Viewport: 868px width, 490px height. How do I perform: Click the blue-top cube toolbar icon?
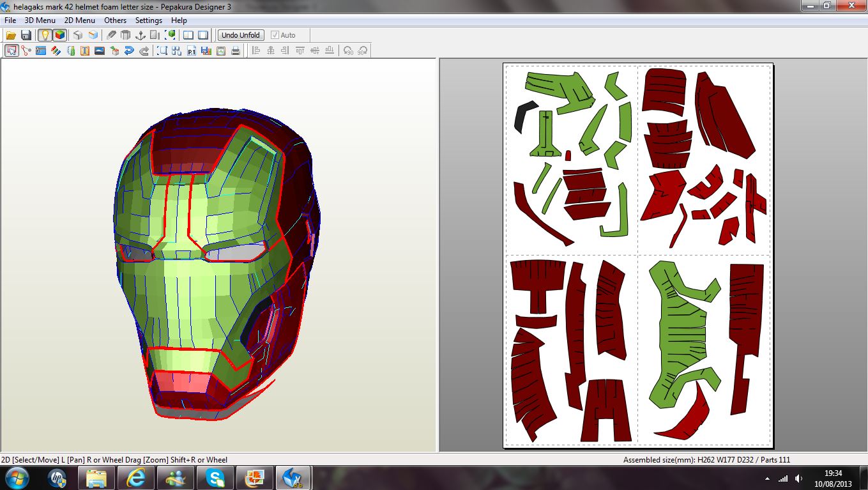point(93,35)
